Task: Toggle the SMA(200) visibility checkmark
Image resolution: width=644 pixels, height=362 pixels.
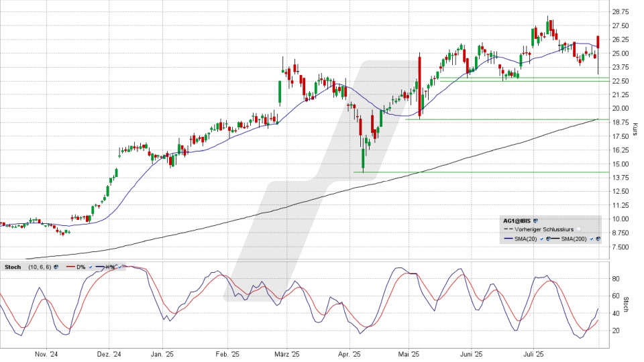Action: pyautogui.click(x=592, y=239)
